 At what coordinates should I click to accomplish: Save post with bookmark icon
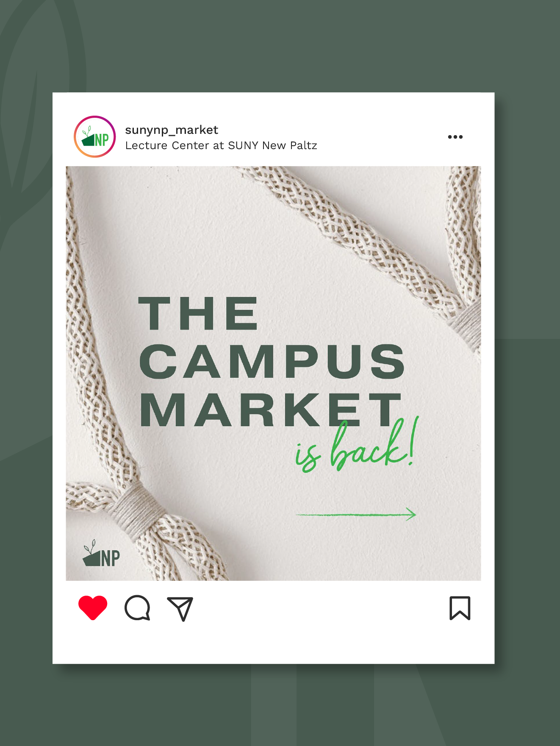pos(460,608)
